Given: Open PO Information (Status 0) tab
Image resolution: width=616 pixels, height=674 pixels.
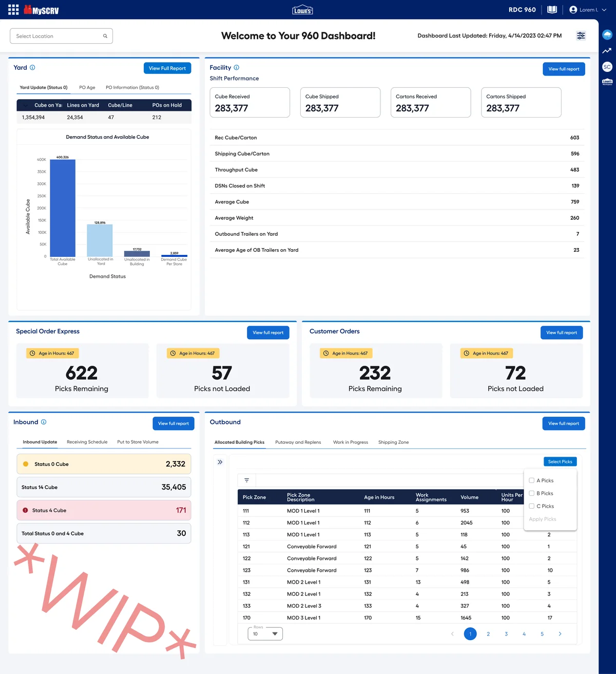Looking at the screenshot, I should [x=132, y=87].
